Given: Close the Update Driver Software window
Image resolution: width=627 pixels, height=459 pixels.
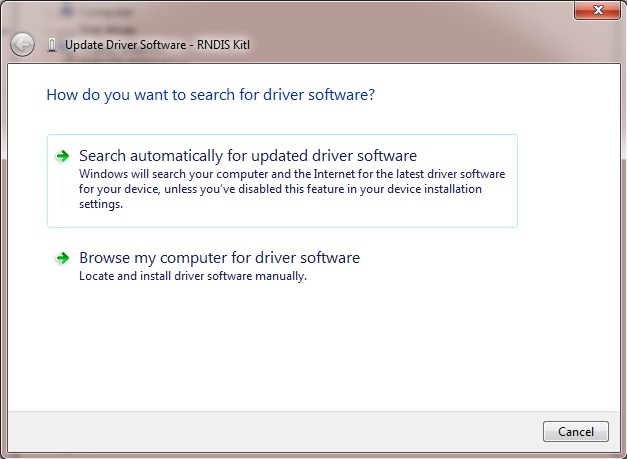Looking at the screenshot, I should pyautogui.click(x=599, y=10).
